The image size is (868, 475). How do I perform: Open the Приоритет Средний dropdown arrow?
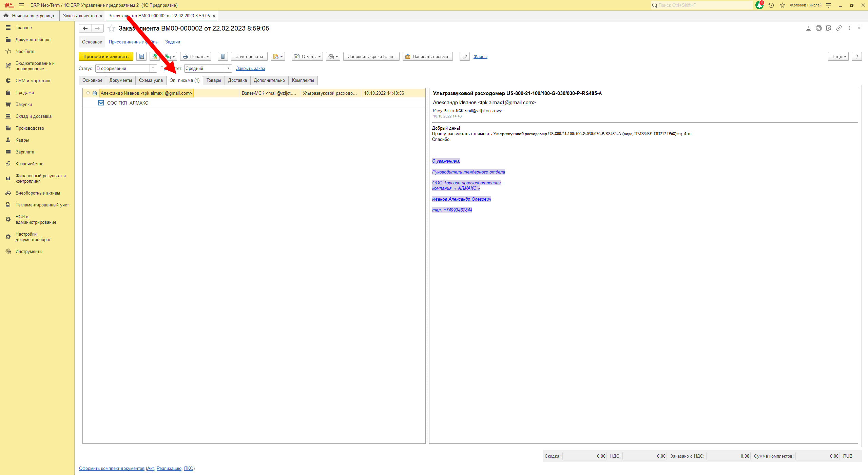229,69
